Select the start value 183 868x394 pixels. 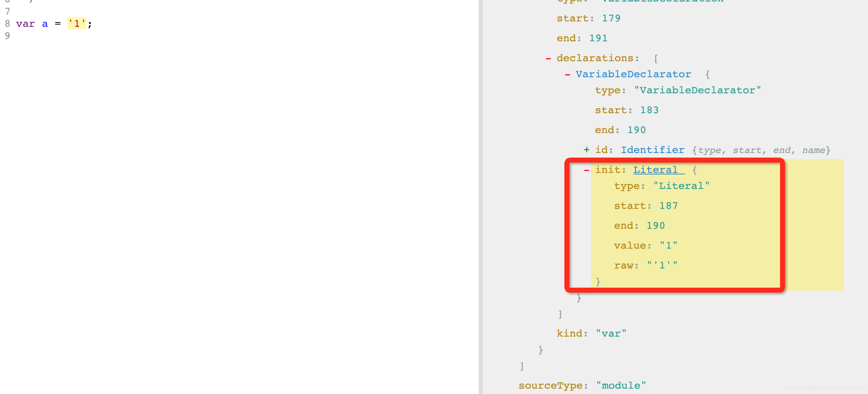[x=649, y=110]
